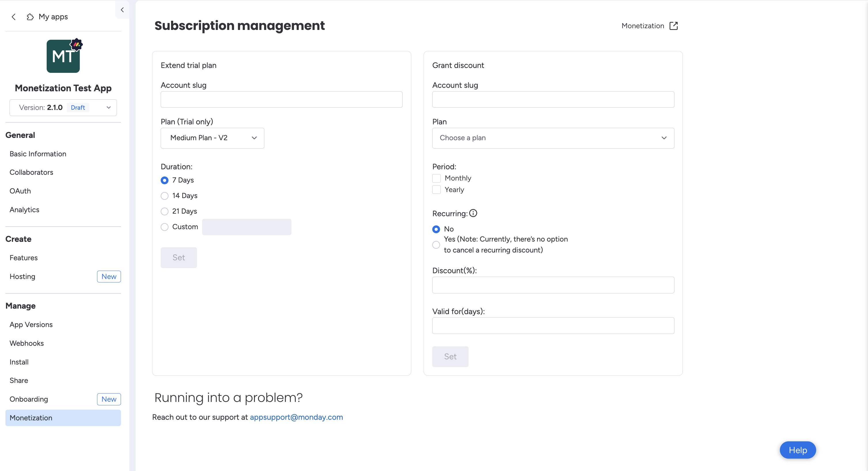Click the monday badge on app logo
The width and height of the screenshot is (868, 471).
coord(77,44)
